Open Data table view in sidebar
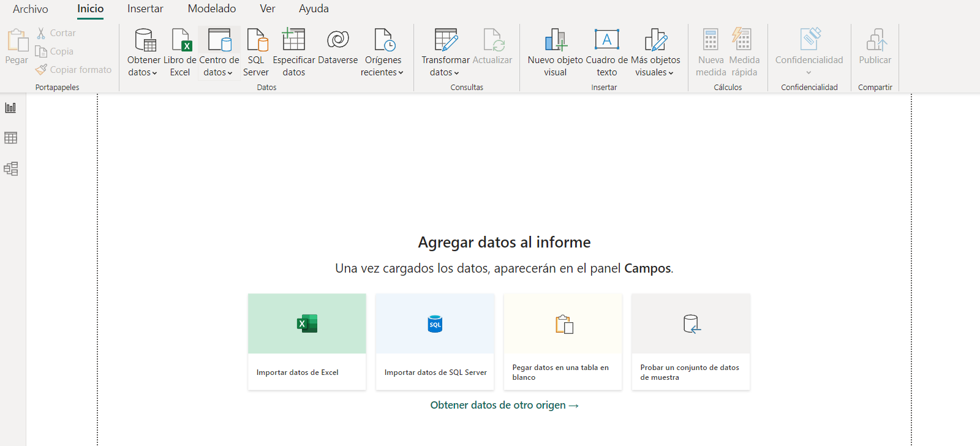Viewport: 980px width, 446px height. pyautogui.click(x=10, y=138)
